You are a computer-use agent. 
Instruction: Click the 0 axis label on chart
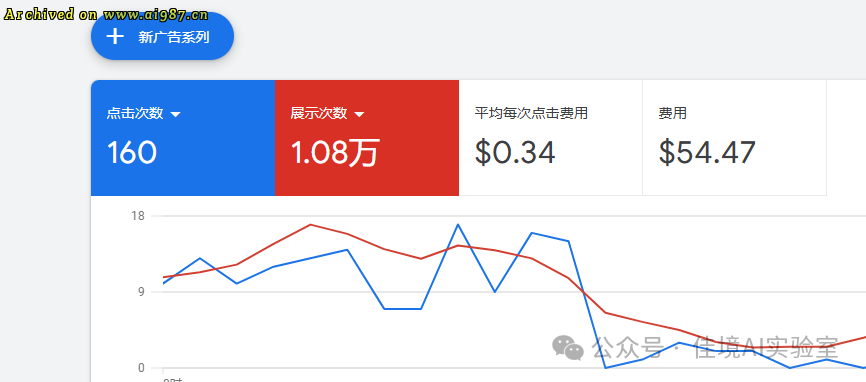click(x=141, y=368)
